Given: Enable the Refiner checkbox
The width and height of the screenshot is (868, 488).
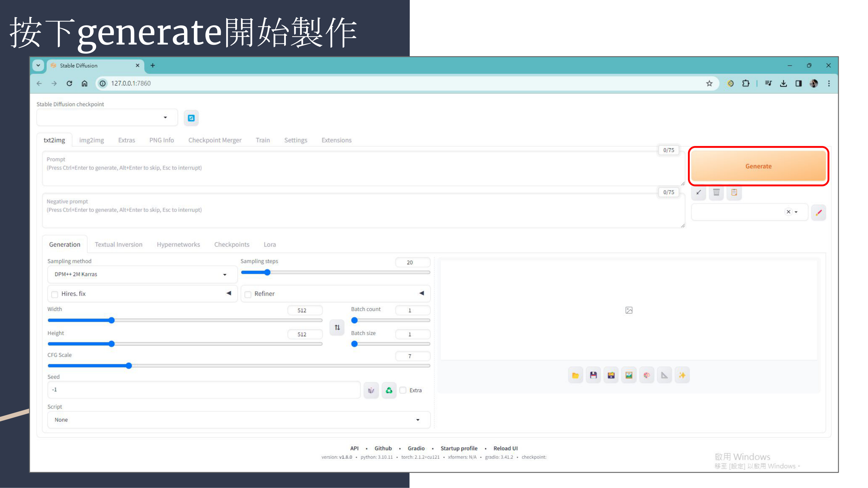Looking at the screenshot, I should point(248,294).
